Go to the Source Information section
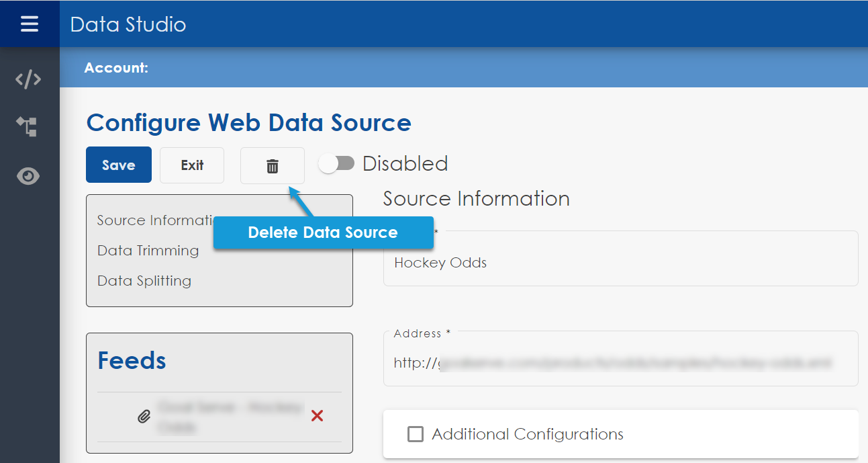Image resolution: width=868 pixels, height=463 pixels. click(x=154, y=220)
